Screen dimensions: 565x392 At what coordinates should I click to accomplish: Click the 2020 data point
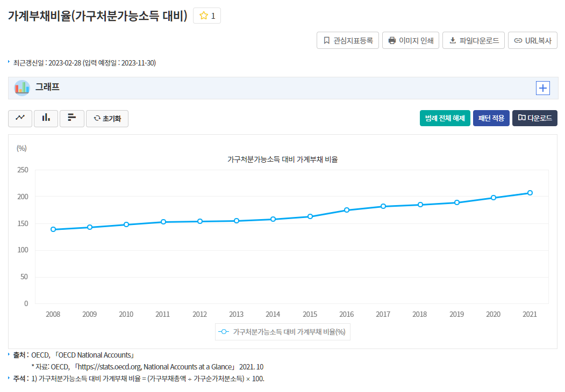click(494, 198)
